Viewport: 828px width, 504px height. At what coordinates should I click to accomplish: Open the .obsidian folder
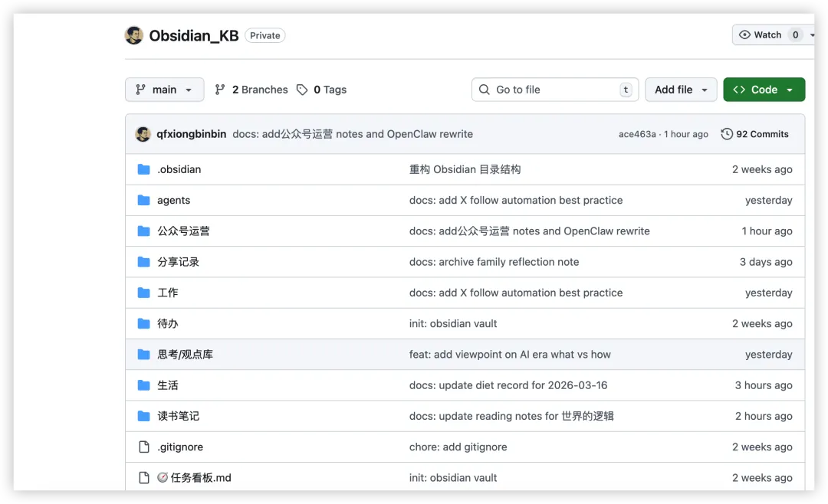(x=179, y=169)
